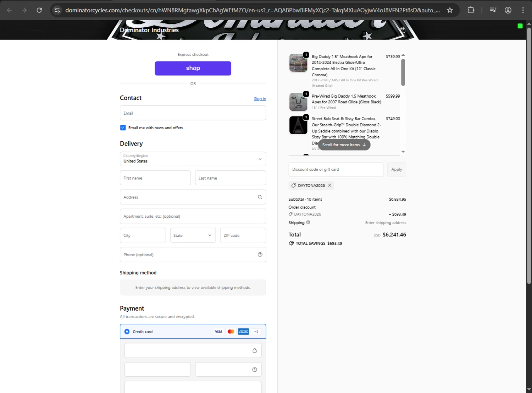Show phone number help tooltip
This screenshot has height=393, width=532.
pyautogui.click(x=260, y=255)
